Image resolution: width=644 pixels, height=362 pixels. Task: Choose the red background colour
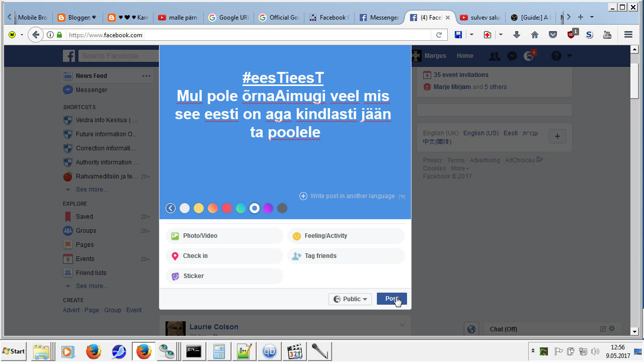coord(227,208)
